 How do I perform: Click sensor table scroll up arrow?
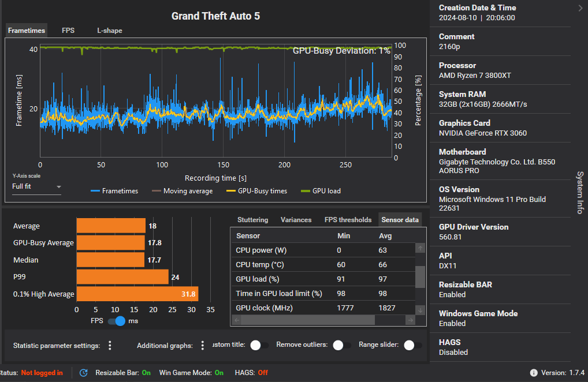[420, 248]
